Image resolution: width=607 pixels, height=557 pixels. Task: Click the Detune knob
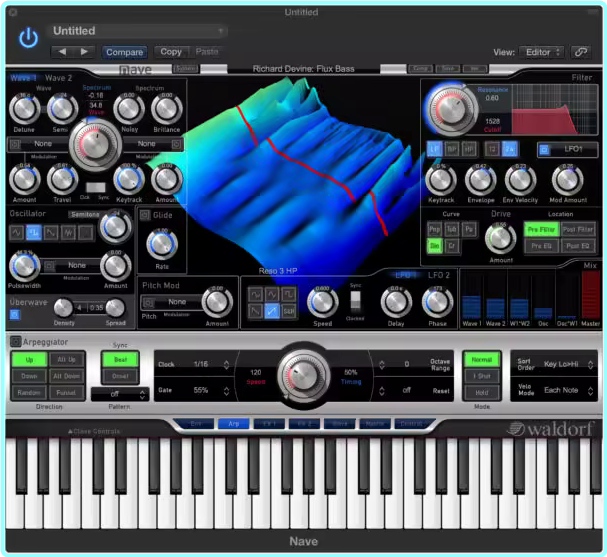coord(24,109)
